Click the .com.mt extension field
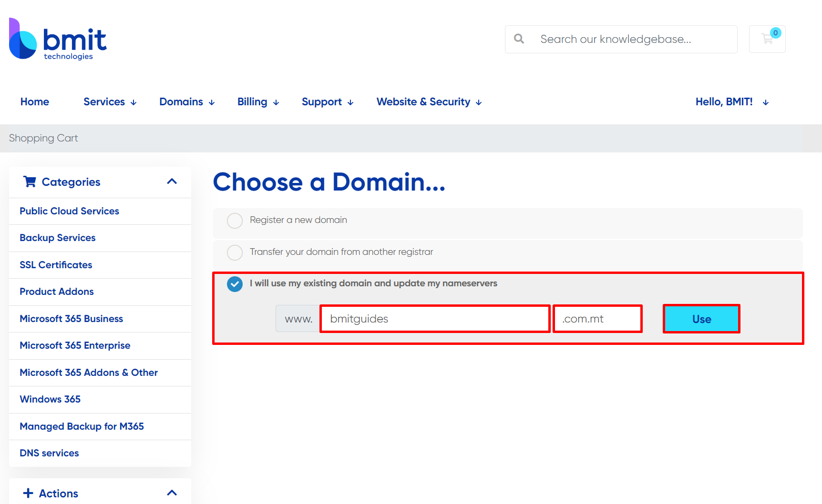Image resolution: width=822 pixels, height=504 pixels. click(x=597, y=319)
